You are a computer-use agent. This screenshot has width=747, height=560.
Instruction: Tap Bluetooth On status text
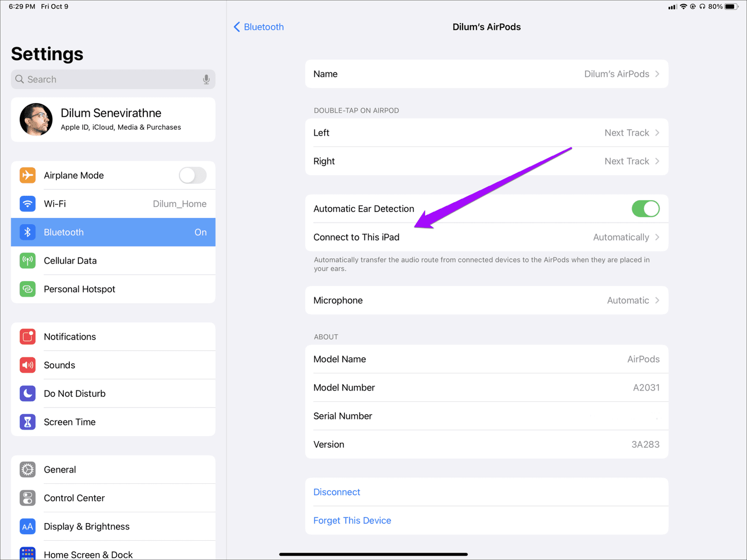[x=200, y=232]
